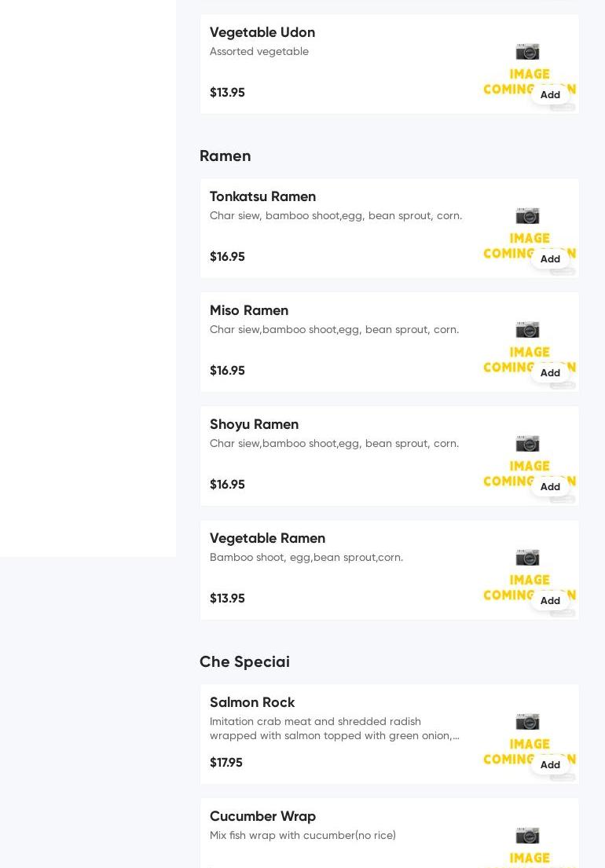
Task: Open the Miso Ramen item title
Action: 248,310
